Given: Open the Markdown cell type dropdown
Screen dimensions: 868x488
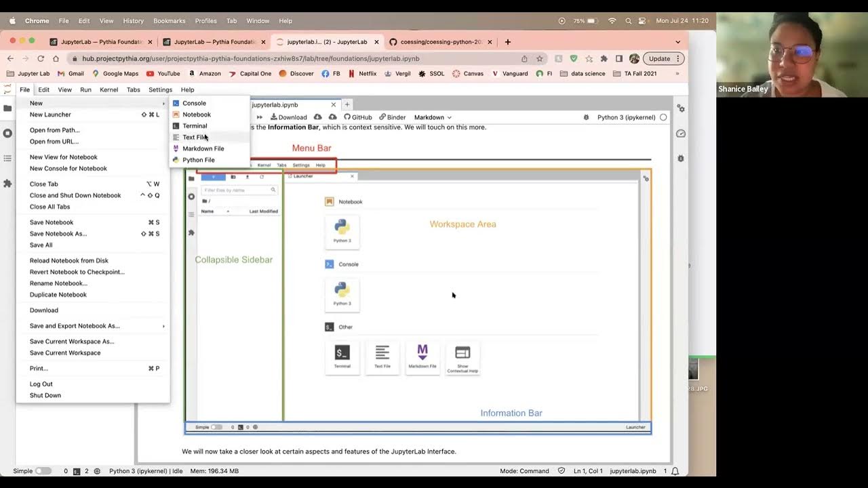Looking at the screenshot, I should (x=433, y=117).
